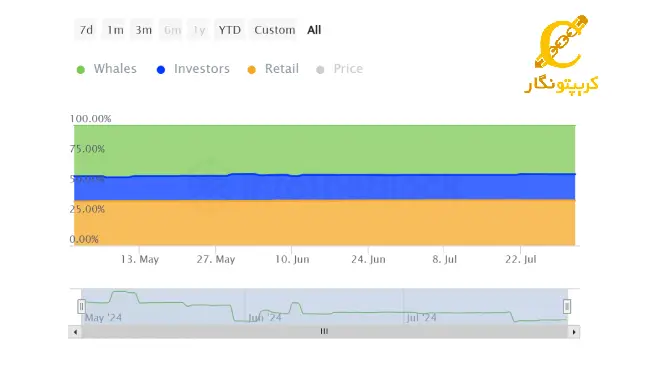Screen dimensions: 650x365
Task: Choose the YTD range option
Action: coord(230,30)
